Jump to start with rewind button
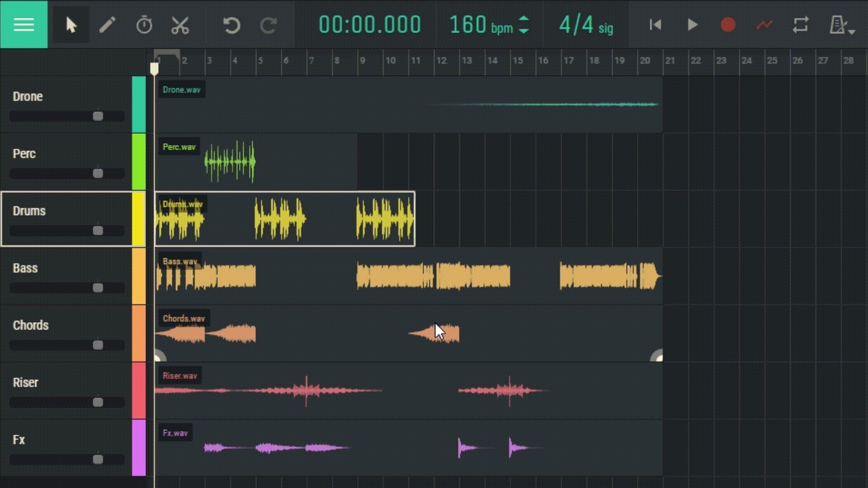This screenshot has width=868, height=488. pyautogui.click(x=655, y=25)
